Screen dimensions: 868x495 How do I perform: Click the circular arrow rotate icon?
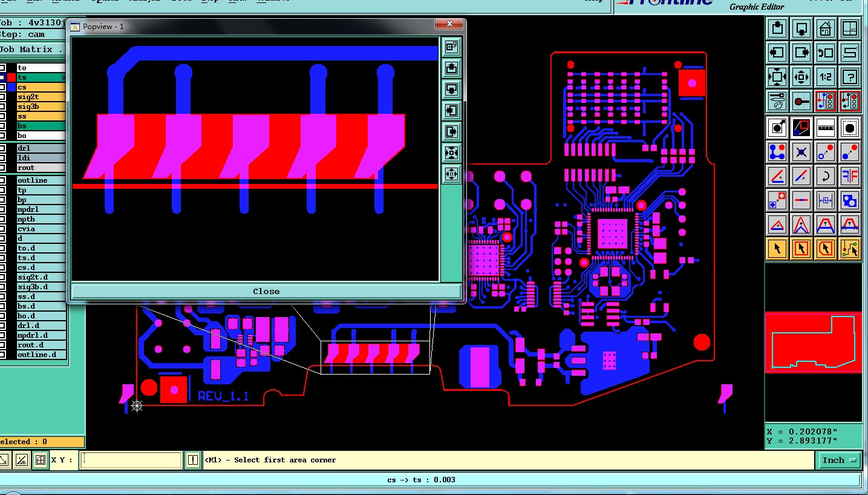point(826,176)
